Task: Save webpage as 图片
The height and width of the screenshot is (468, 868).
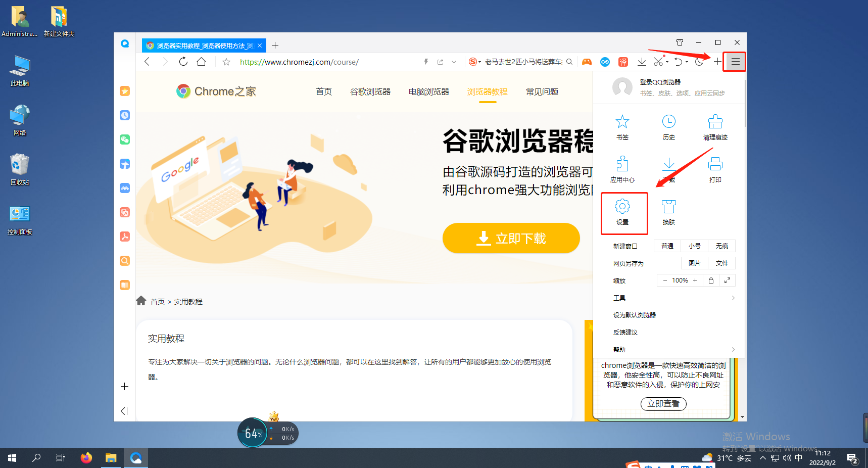Action: click(695, 263)
